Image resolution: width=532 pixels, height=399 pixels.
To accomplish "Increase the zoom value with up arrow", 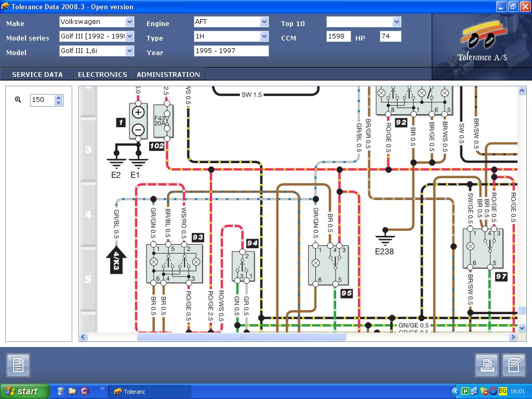I will (x=59, y=97).
